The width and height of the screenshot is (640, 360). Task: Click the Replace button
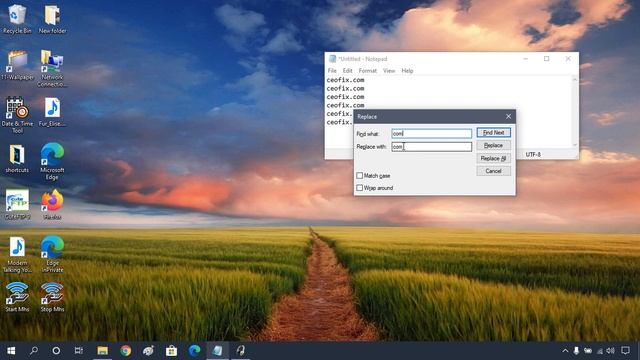(493, 145)
